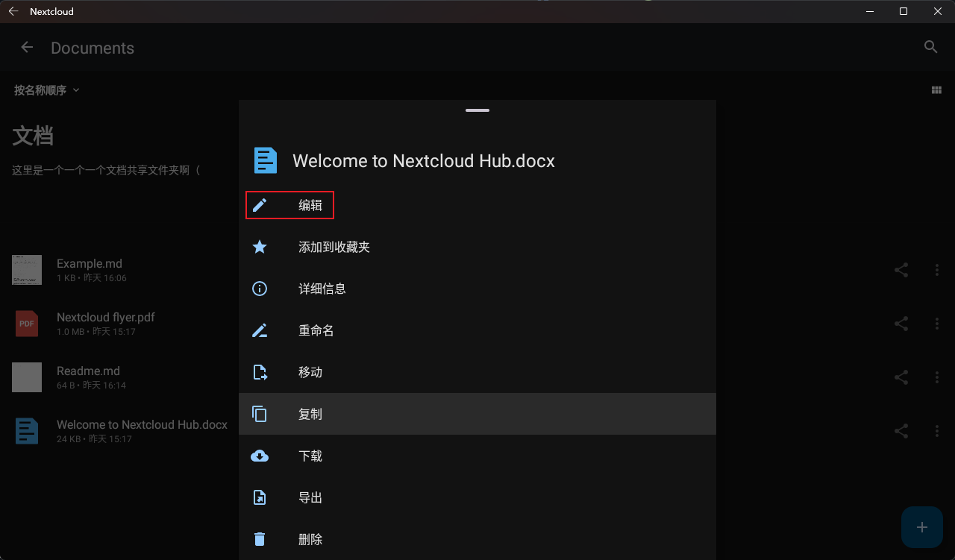Viewport: 955px width, 560px height.
Task: Open Welcome to Nextcloud Hub.docx in list
Action: [x=142, y=424]
